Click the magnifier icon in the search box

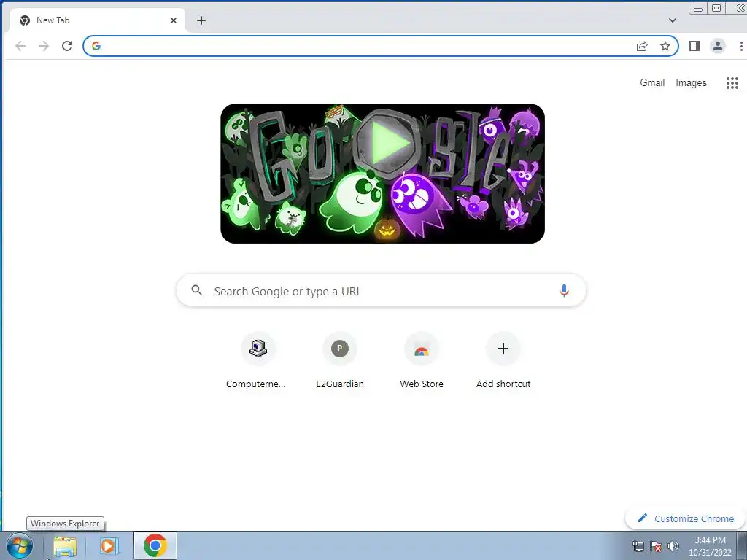197,290
